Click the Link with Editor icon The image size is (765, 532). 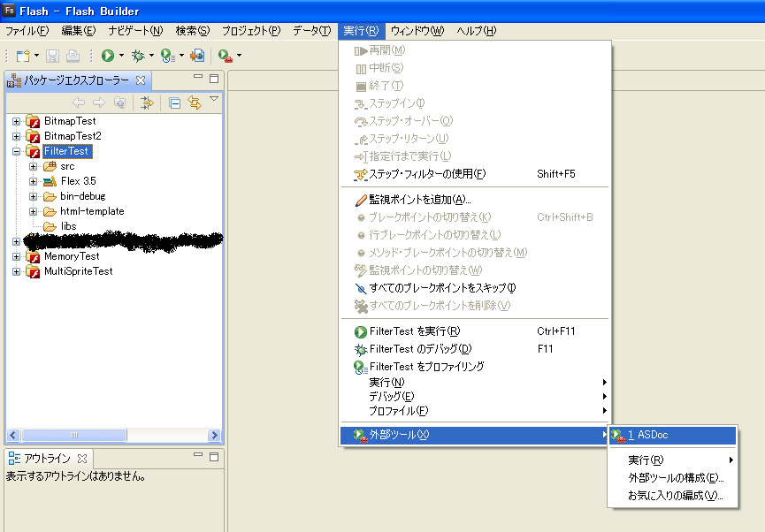[x=194, y=103]
